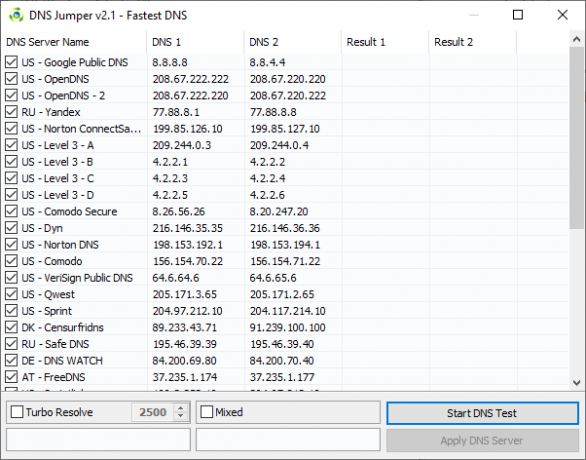Viewport: 586px width, 460px height.
Task: Toggle the RU - Yandex checkbox
Action: pos(11,112)
